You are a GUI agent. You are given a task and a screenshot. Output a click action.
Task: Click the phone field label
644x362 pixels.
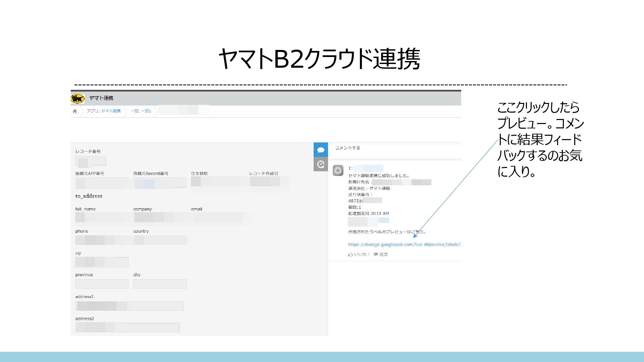tap(82, 231)
